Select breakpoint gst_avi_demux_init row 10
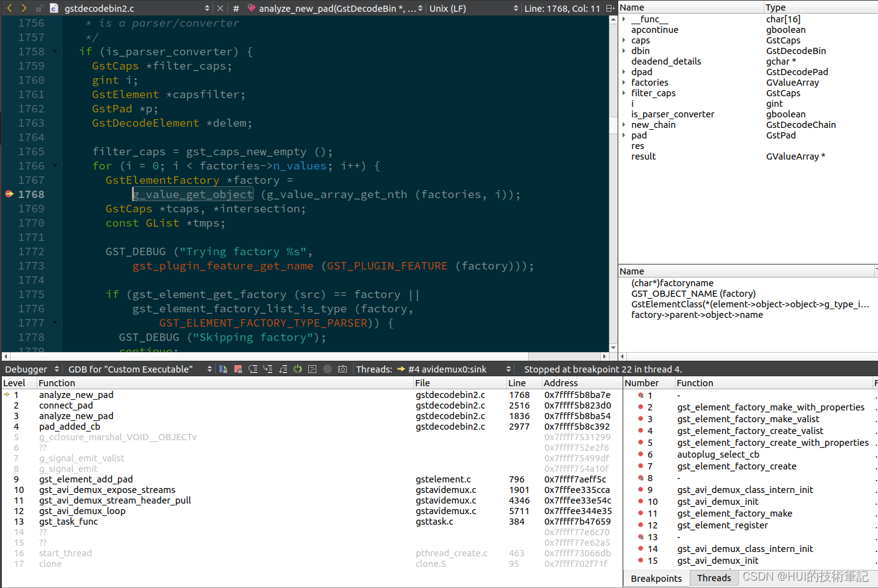 (751, 502)
